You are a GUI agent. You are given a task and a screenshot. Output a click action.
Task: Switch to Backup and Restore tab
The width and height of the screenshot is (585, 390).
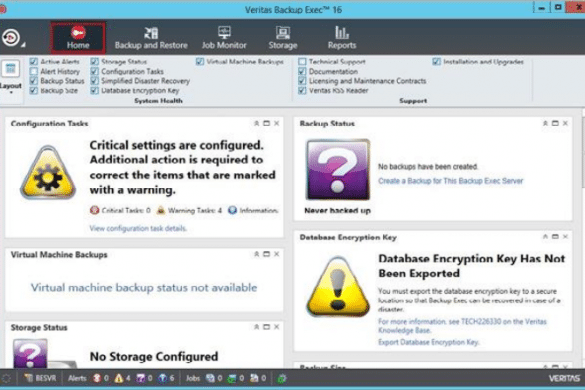coord(151,38)
